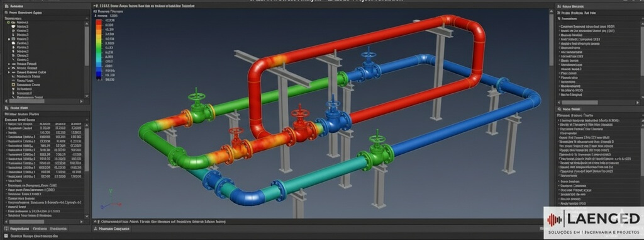
Task: Click the vertical scrollbar thumb of the model tree
Action: click(x=87, y=46)
